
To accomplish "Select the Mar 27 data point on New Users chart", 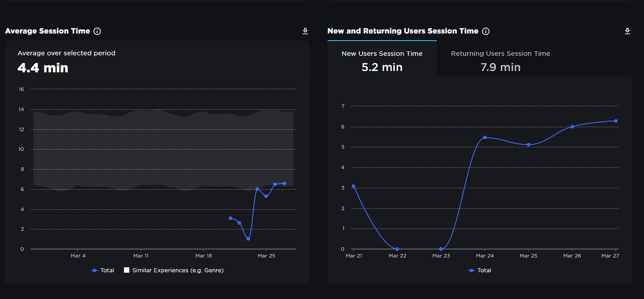I will point(616,121).
